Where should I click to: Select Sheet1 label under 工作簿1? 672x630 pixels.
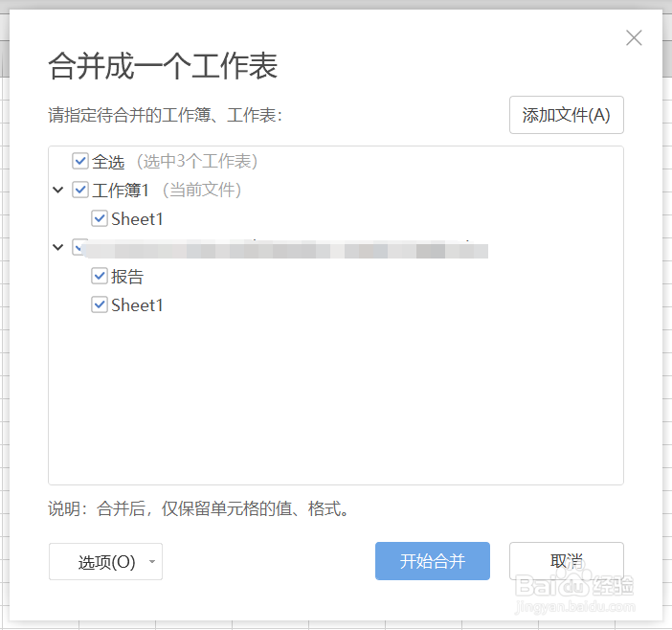coord(137,218)
